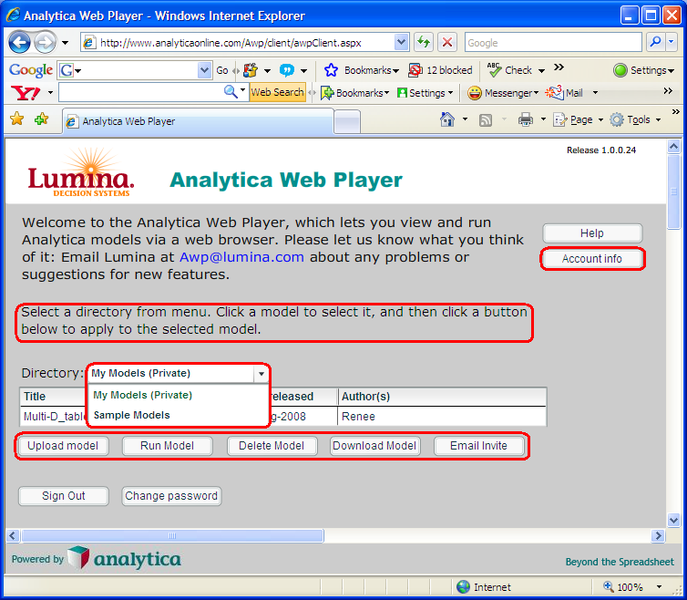Viewport: 687px width, 600px height.
Task: Click the search magnifier beside Google box
Action: tap(655, 42)
